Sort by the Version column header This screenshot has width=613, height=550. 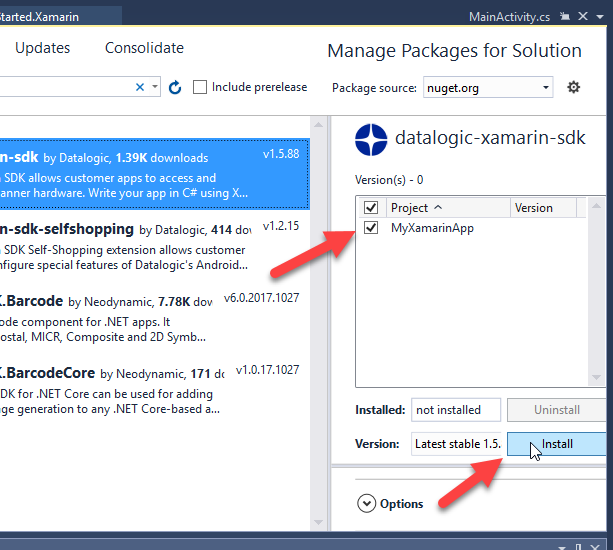pyautogui.click(x=543, y=208)
